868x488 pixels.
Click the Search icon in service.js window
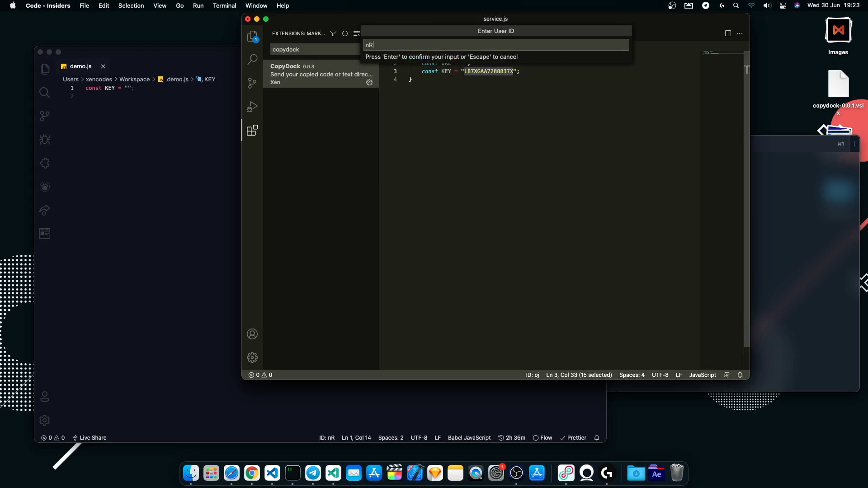coord(252,59)
